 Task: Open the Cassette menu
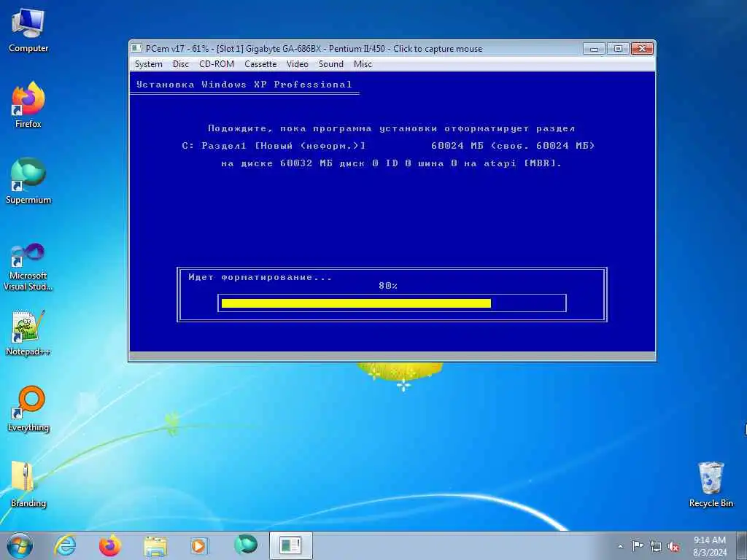[x=260, y=64]
